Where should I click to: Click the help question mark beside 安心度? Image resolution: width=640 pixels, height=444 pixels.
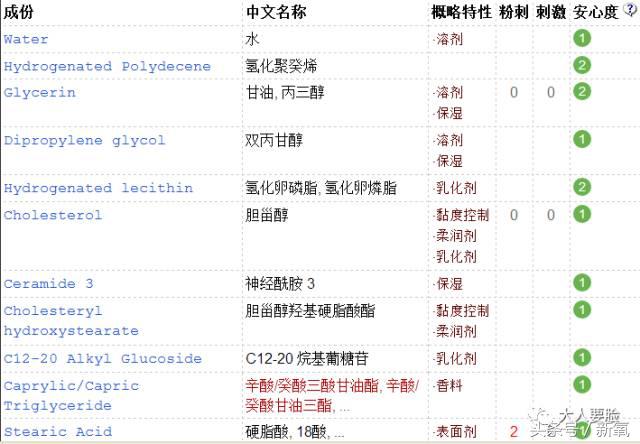pos(630,10)
